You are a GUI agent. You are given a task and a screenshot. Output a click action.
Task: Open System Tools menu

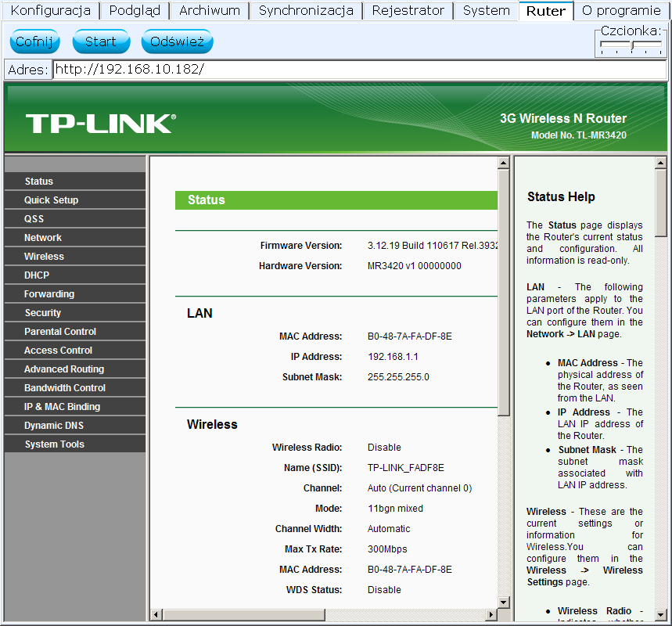click(75, 444)
